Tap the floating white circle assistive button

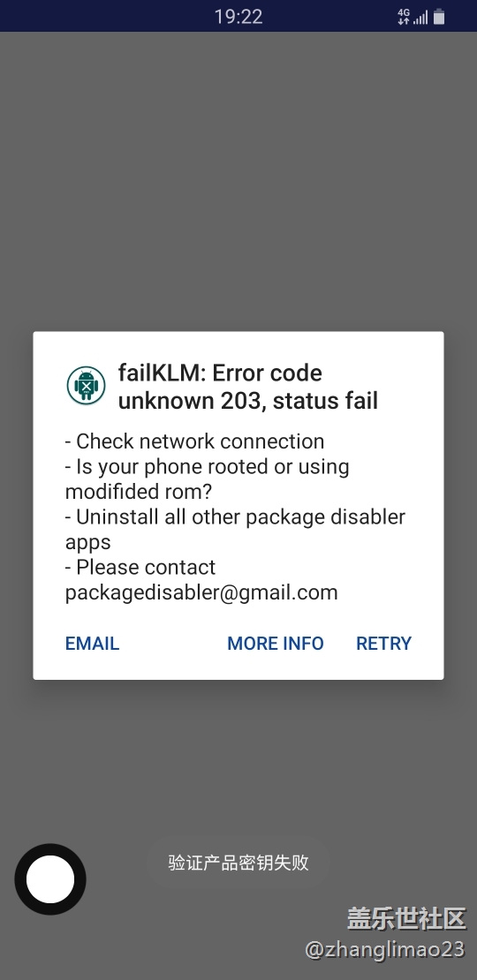[50, 878]
